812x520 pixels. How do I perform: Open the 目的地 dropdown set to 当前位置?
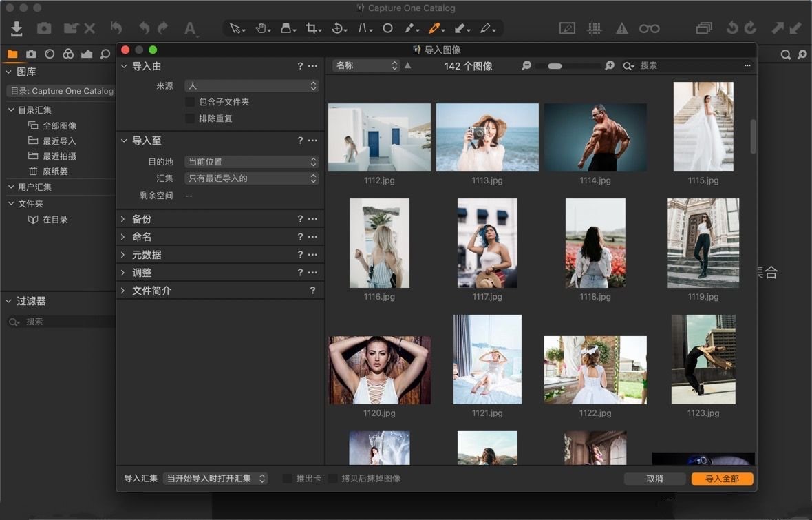[251, 162]
